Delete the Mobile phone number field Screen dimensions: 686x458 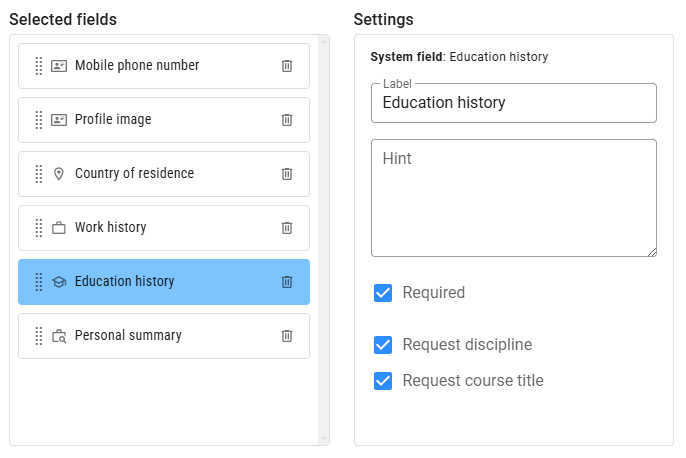[x=287, y=66]
